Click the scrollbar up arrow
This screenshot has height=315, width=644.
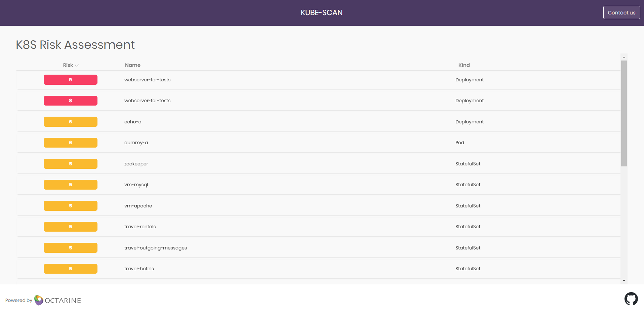tap(624, 57)
